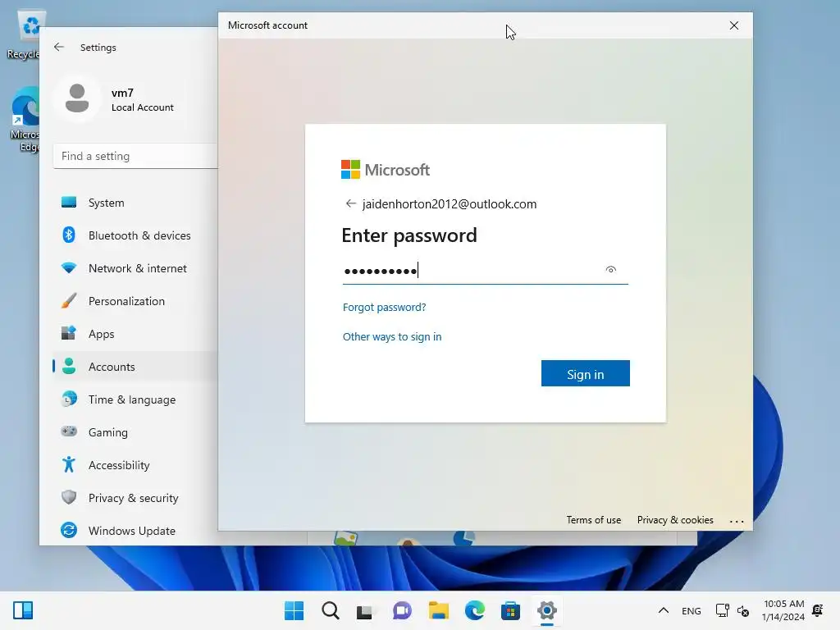Open the Microsoft Edge desktop shortcut

pos(24,120)
